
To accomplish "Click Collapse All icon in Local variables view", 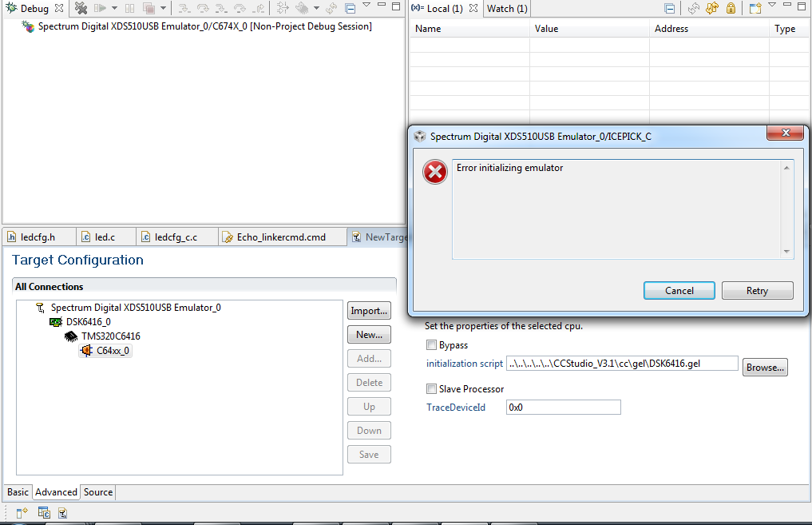I will (x=670, y=8).
